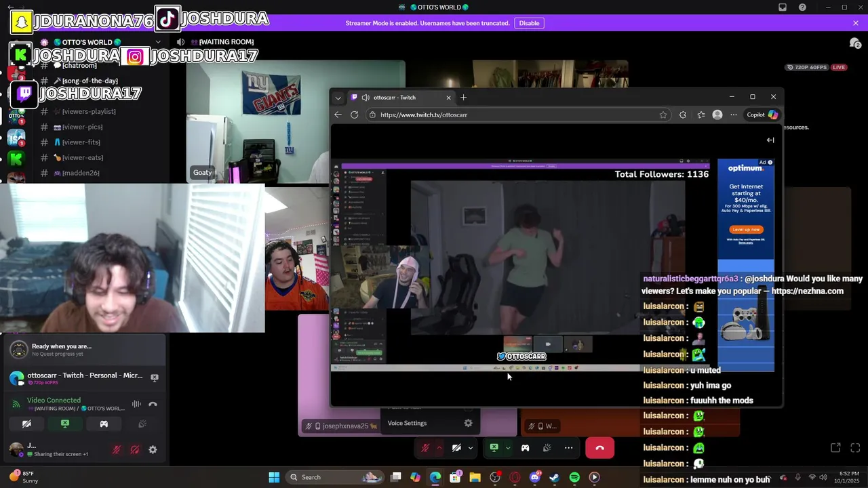
Task: Open the viewer-pics channel
Action: point(83,127)
